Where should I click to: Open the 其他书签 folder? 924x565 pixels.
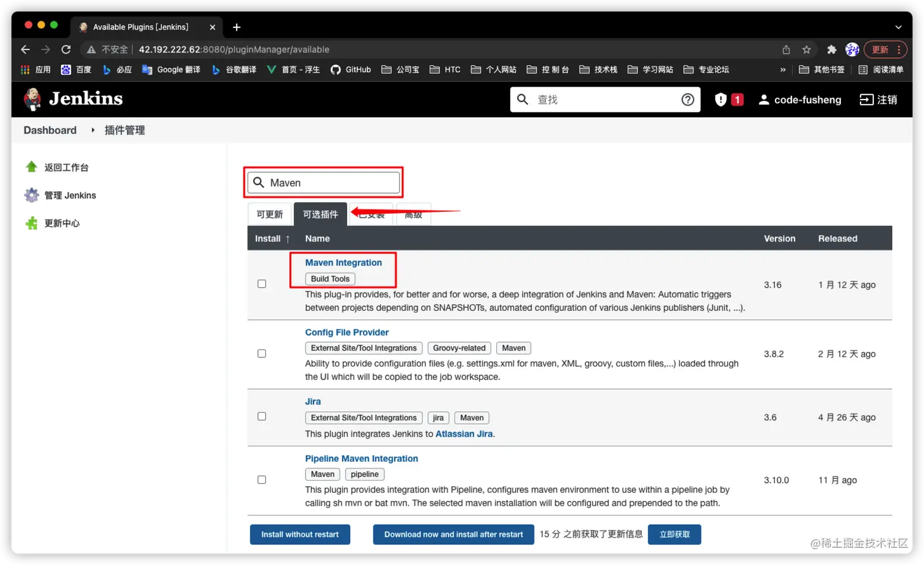coord(821,70)
